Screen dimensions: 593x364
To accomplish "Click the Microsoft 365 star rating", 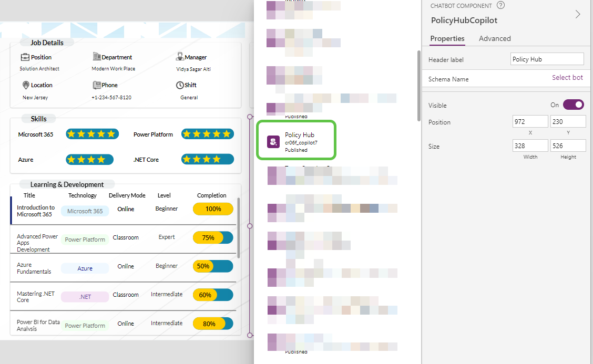I will pos(91,134).
